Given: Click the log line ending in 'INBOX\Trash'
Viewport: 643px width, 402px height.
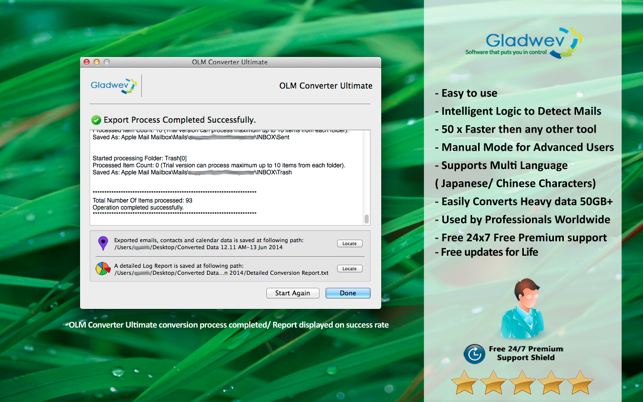Looking at the screenshot, I should (192, 173).
